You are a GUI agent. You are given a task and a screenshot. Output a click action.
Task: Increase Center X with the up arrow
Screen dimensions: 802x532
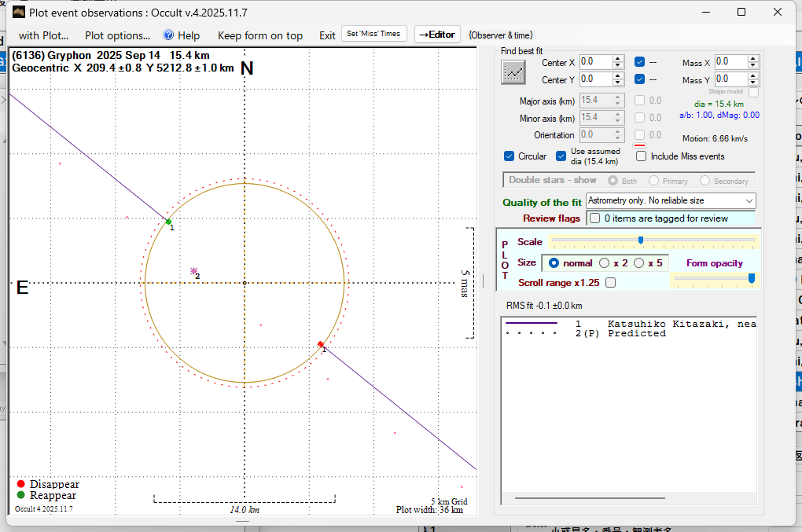pyautogui.click(x=618, y=58)
